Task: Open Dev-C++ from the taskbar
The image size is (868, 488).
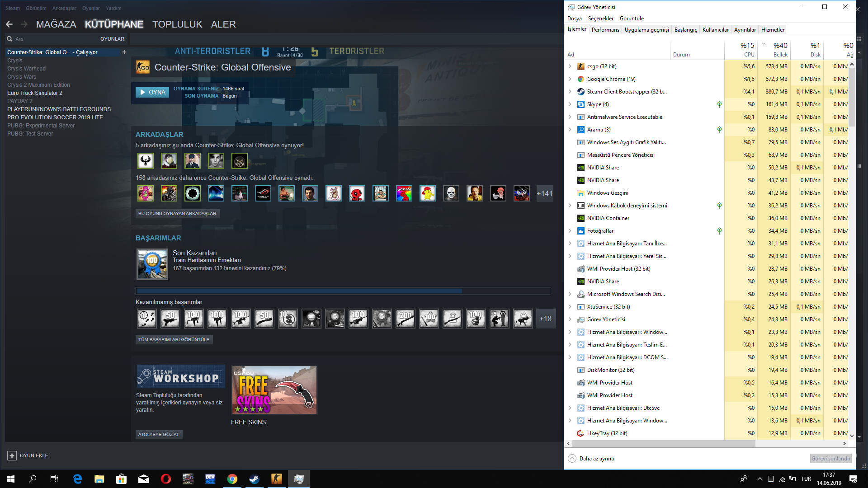Action: 210,479
